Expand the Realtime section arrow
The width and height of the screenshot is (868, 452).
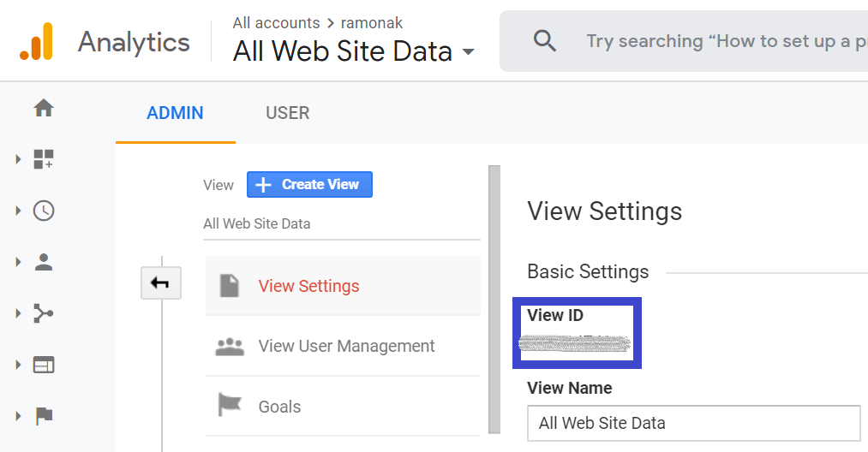(x=18, y=211)
